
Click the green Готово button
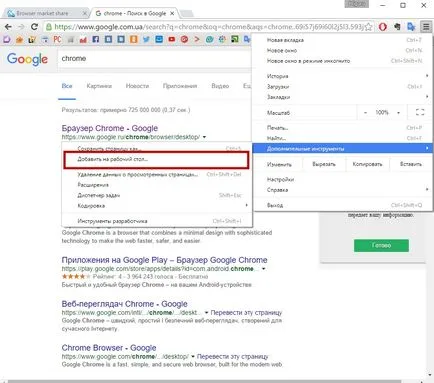click(x=381, y=245)
